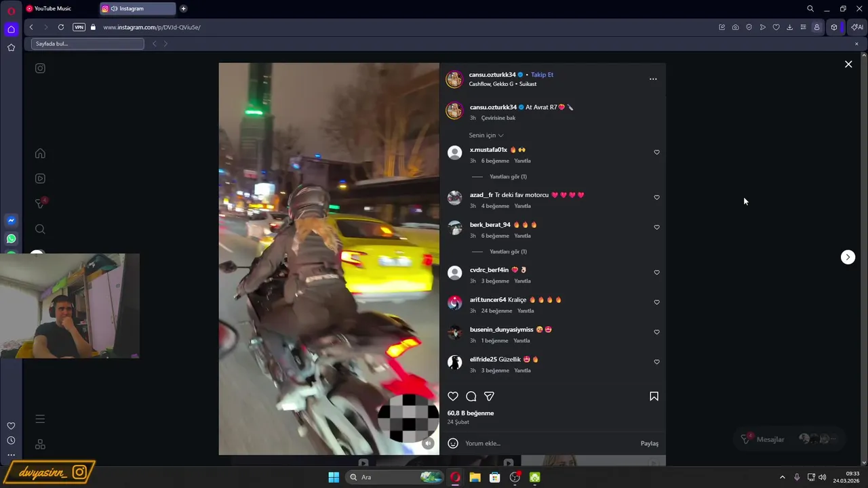Open the Opera main menu logo
Screen dimensions: 868x488
[x=11, y=10]
